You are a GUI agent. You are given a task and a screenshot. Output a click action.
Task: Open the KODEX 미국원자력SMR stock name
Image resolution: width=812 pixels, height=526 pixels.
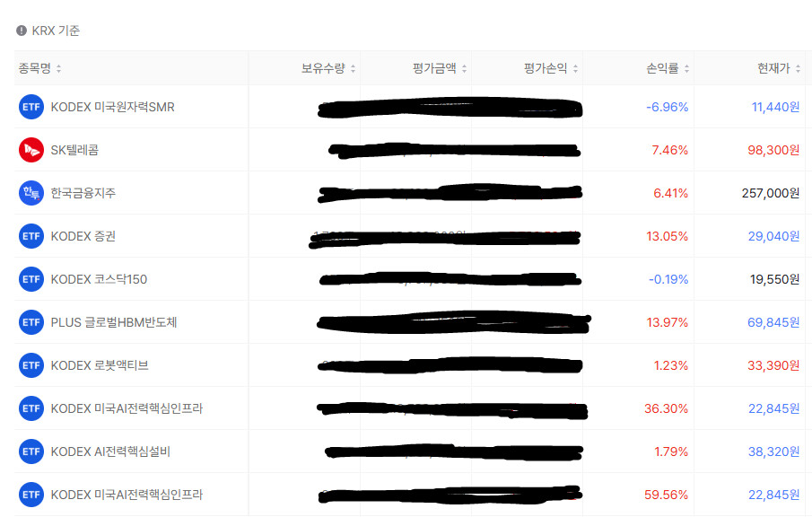(112, 107)
